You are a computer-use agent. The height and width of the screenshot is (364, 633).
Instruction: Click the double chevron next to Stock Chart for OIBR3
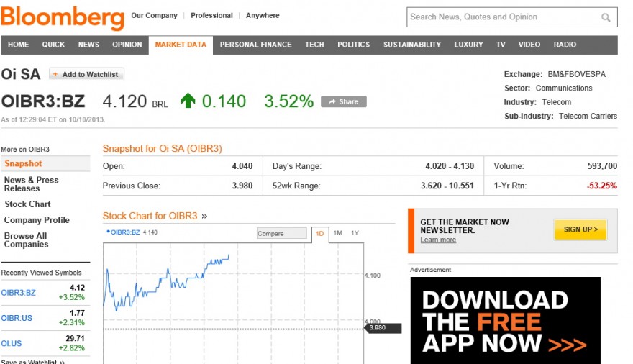click(204, 217)
